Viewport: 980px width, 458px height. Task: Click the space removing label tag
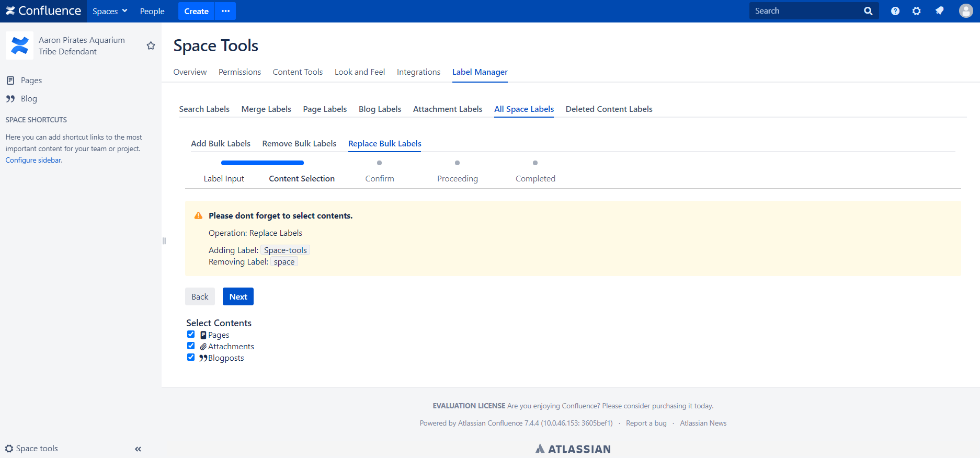pyautogui.click(x=284, y=262)
